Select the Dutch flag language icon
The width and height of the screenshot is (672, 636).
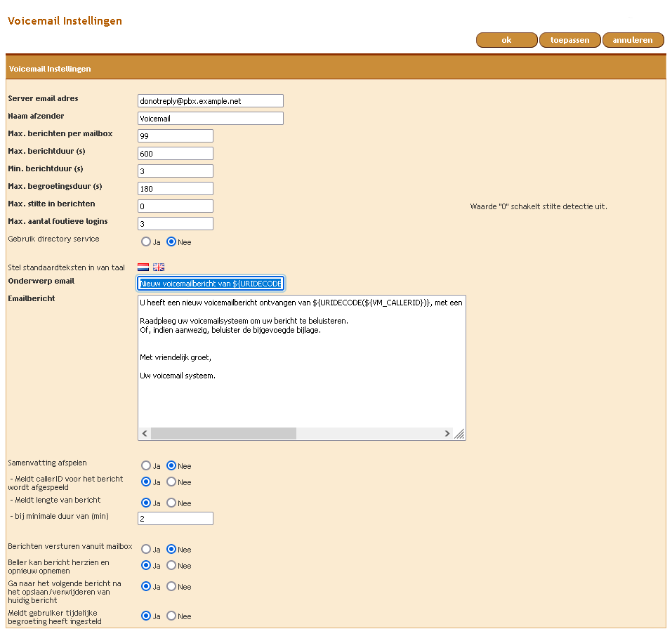click(143, 267)
